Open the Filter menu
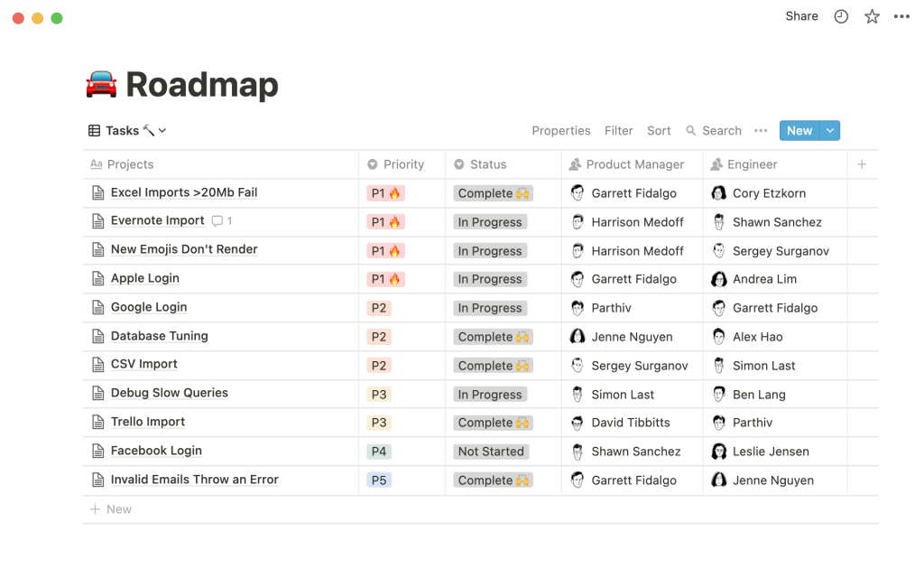Image resolution: width=924 pixels, height=578 pixels. pyautogui.click(x=618, y=130)
